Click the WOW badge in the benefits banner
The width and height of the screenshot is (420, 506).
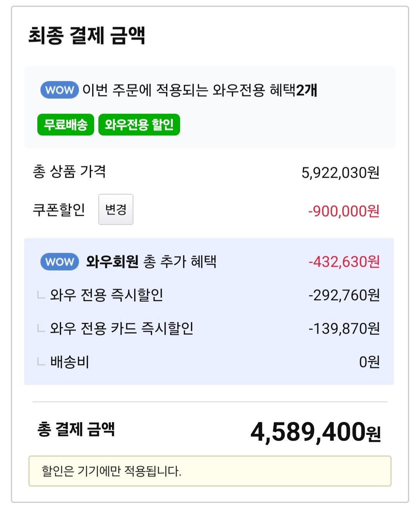(59, 90)
